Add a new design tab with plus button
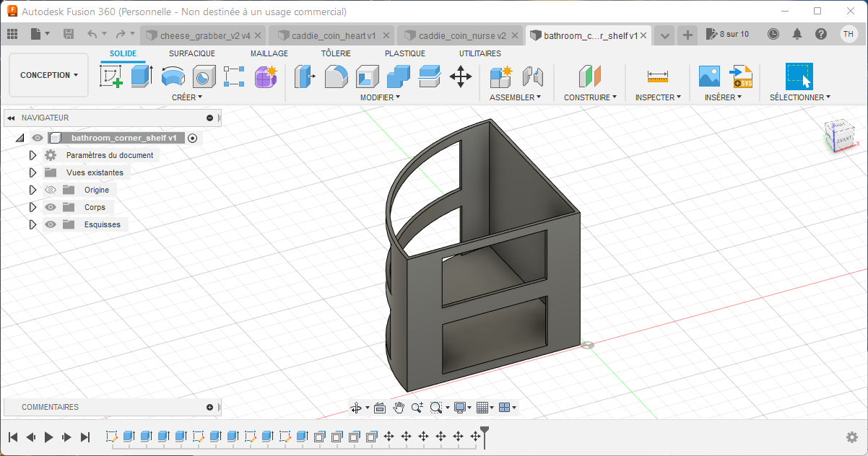The width and height of the screenshot is (868, 456). (x=687, y=35)
